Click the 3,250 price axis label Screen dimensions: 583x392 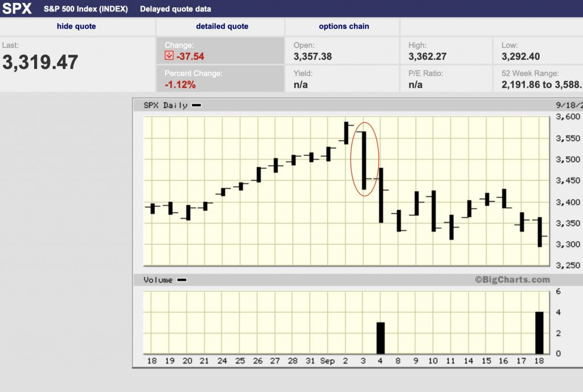point(568,265)
